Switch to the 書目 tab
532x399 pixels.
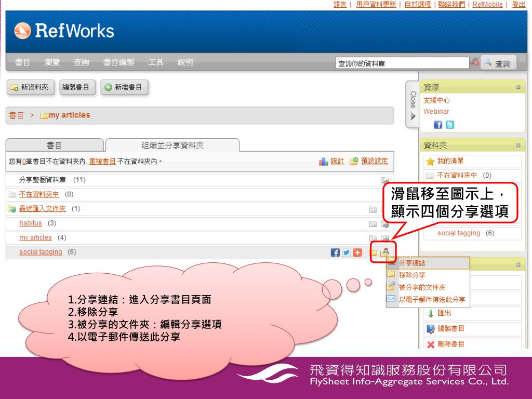54,145
